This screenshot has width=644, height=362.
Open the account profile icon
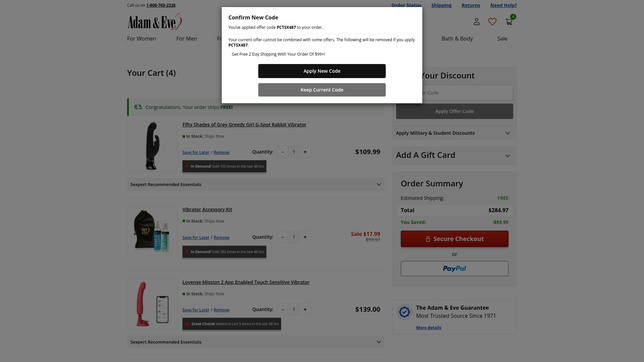[x=476, y=22]
